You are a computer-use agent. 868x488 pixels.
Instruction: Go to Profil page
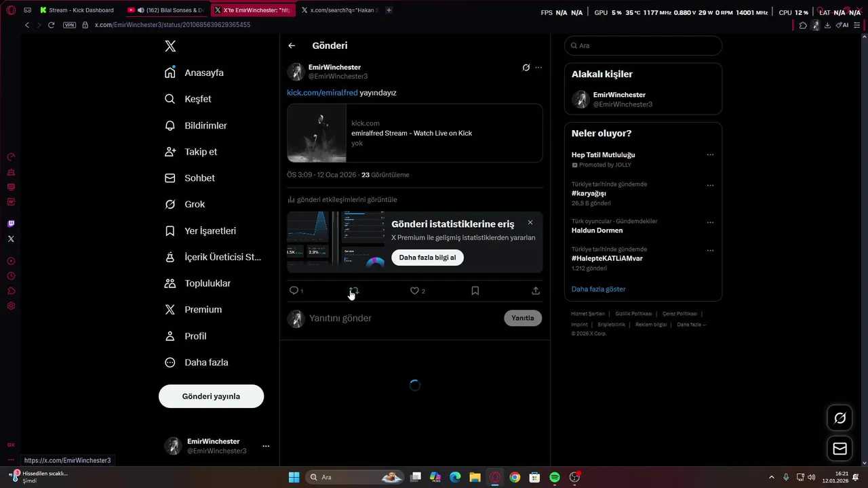pos(186,336)
